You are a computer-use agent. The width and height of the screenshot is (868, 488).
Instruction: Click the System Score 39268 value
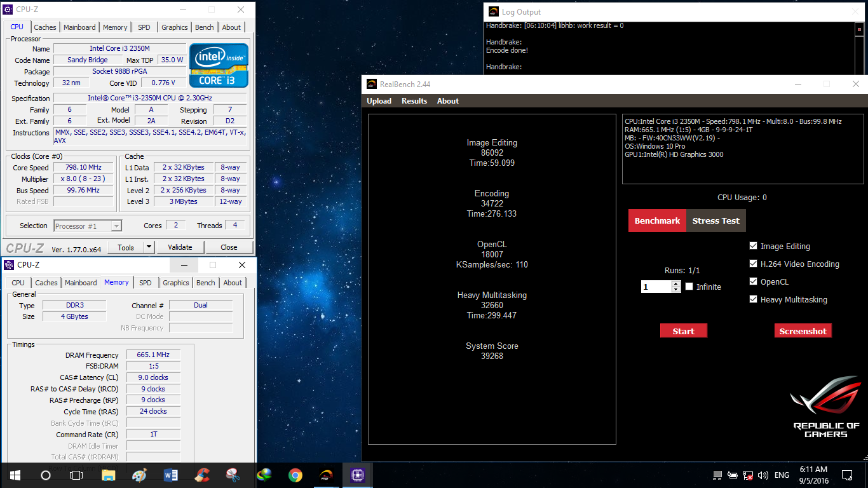point(492,356)
